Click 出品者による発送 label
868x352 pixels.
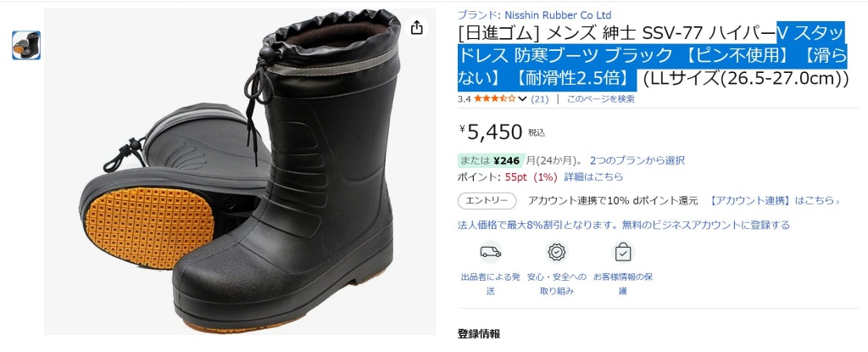(x=491, y=283)
